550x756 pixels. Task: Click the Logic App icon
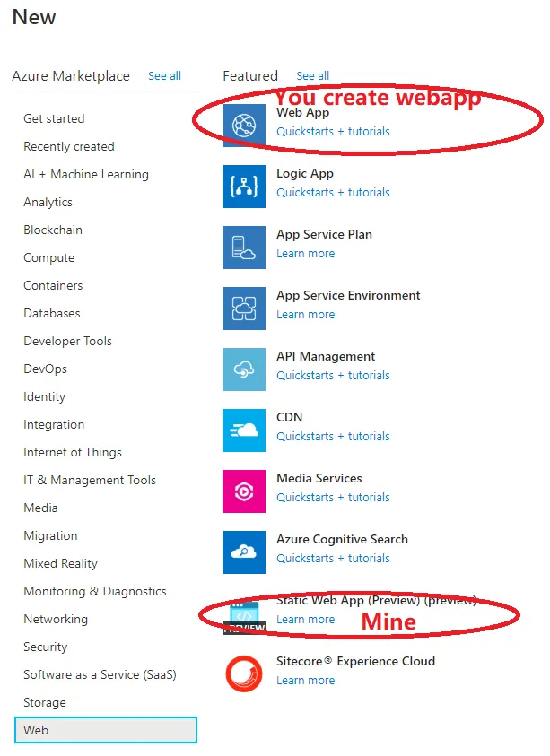[x=244, y=187]
